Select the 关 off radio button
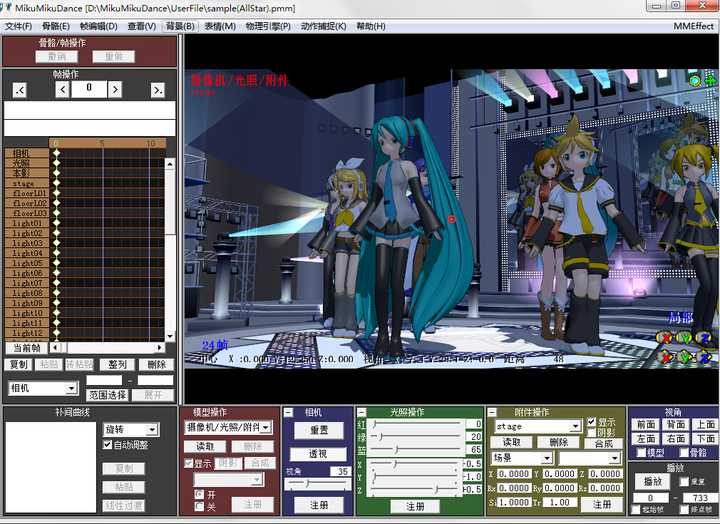Image resolution: width=720 pixels, height=524 pixels. 199,506
